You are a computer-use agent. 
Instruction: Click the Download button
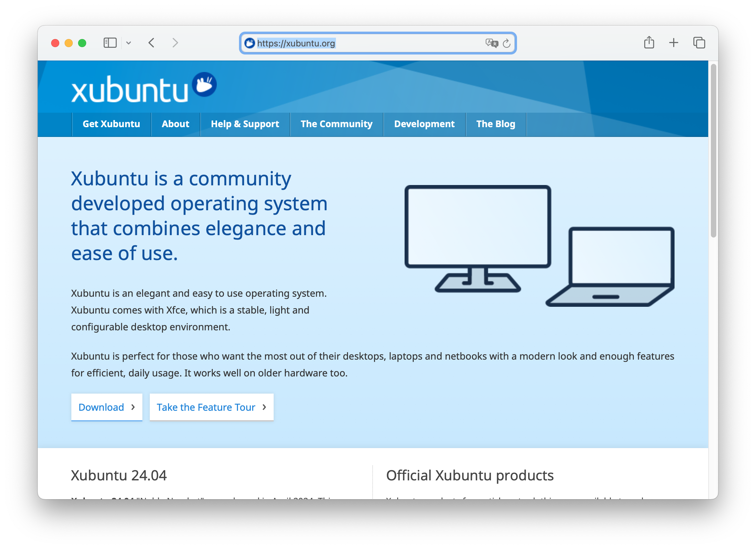107,407
